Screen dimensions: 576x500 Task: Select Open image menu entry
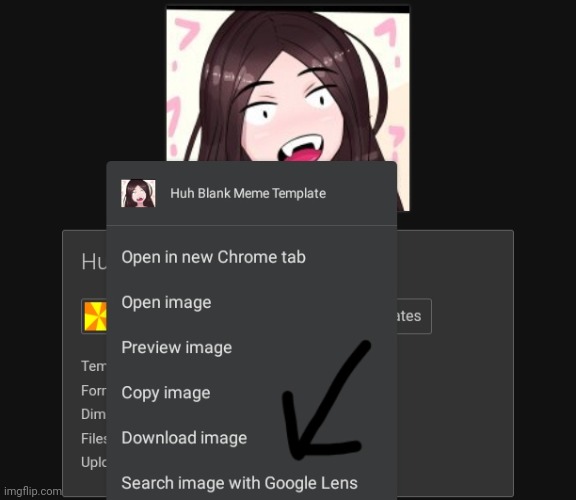[251, 302]
